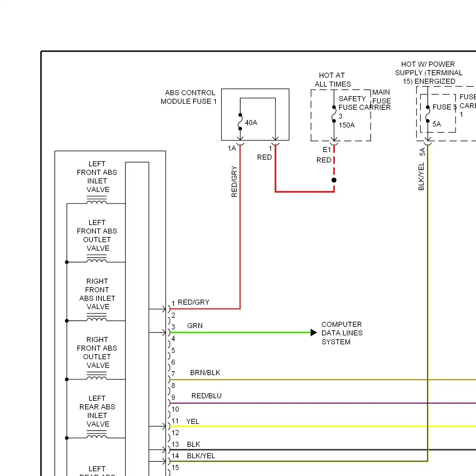The width and height of the screenshot is (476, 476).
Task: Click connector pin number 2
Action: (x=173, y=315)
